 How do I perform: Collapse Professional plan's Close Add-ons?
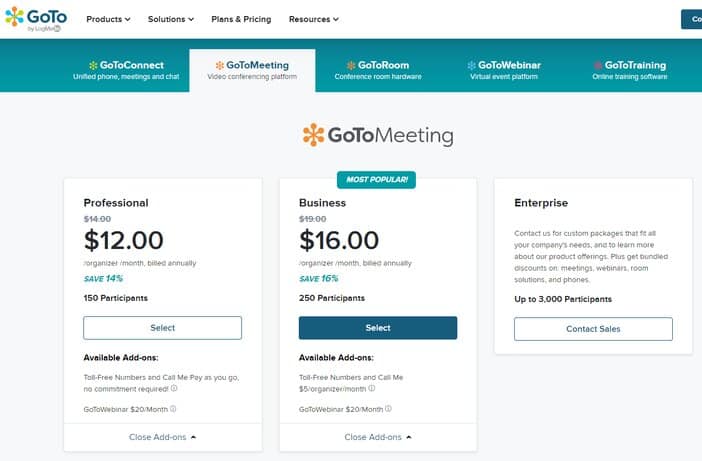tap(163, 437)
